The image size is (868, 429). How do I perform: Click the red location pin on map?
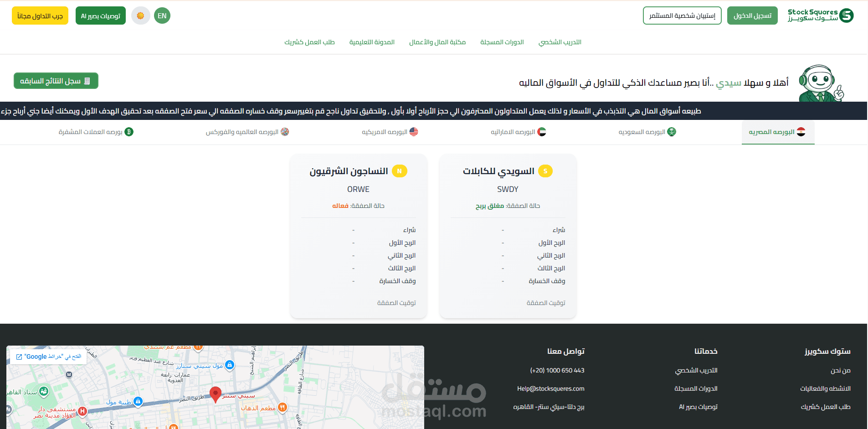click(216, 394)
